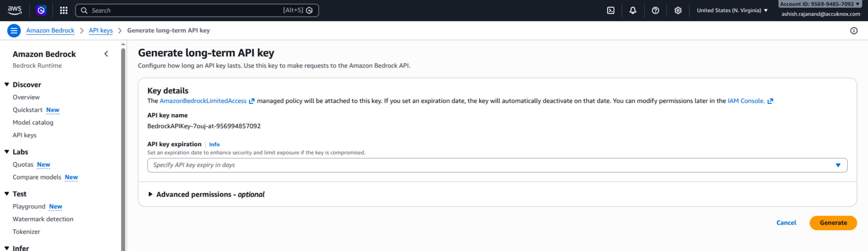Image resolution: width=868 pixels, height=251 pixels.
Task: Click the API key name BedrockAPIKey-7ouj-at-956994857092
Action: tap(204, 126)
